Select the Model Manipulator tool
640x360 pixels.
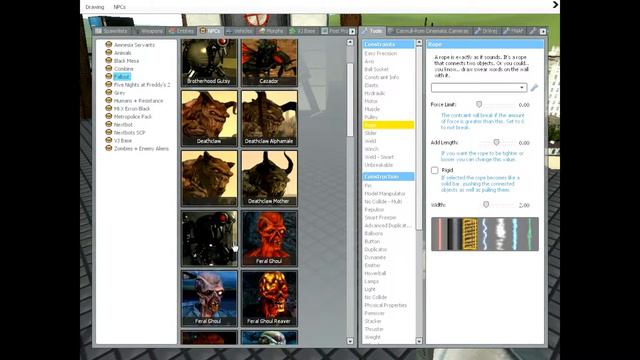point(385,193)
